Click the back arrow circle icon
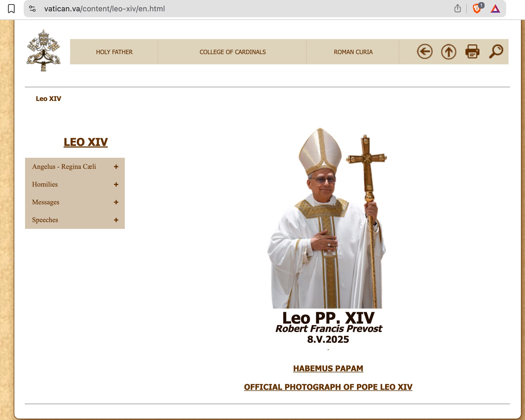 point(425,51)
